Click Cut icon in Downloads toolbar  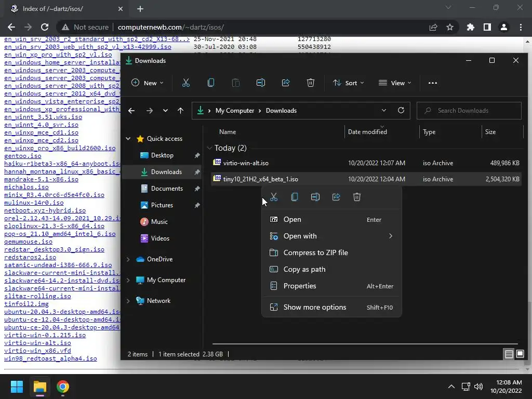coord(186,83)
